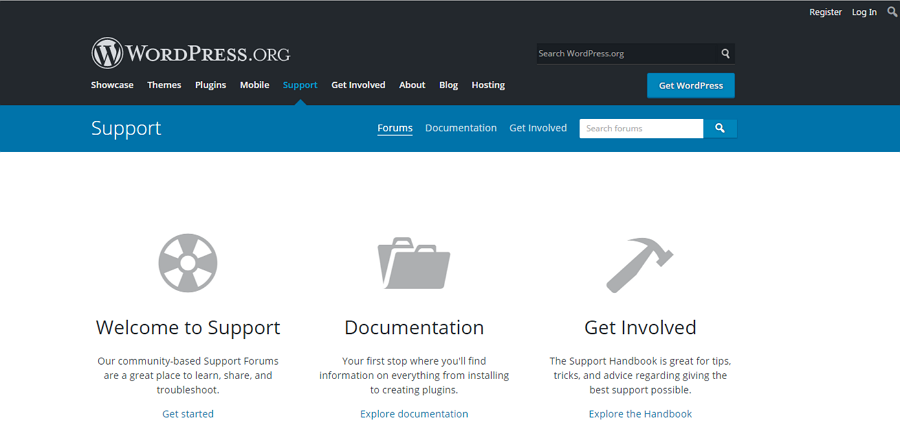Image resolution: width=900 pixels, height=436 pixels.
Task: Click the Support heading in the blue banner
Action: pos(126,129)
